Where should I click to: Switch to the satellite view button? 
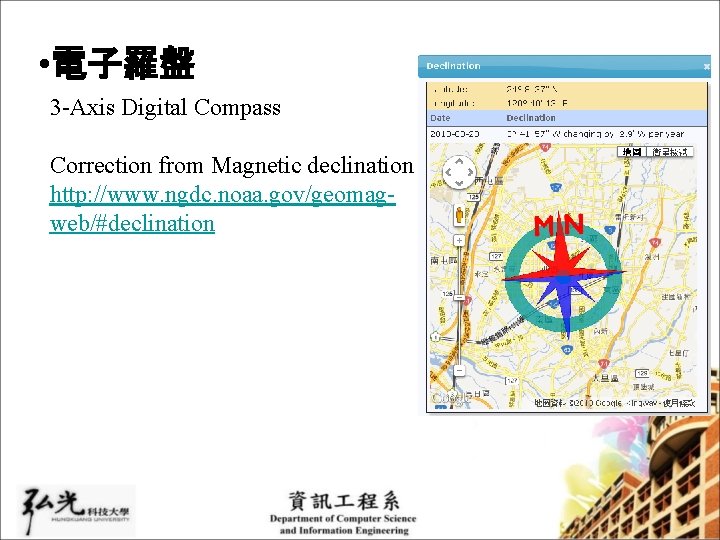pos(670,152)
